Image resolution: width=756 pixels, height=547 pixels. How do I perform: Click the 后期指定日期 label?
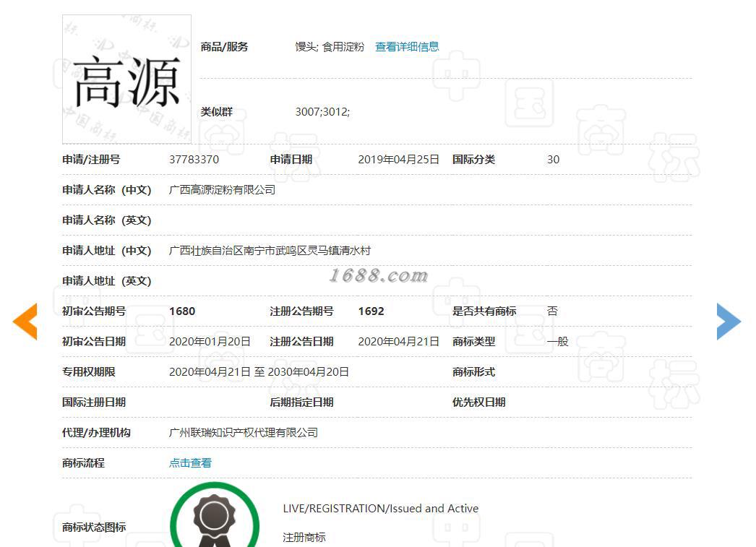click(x=302, y=402)
